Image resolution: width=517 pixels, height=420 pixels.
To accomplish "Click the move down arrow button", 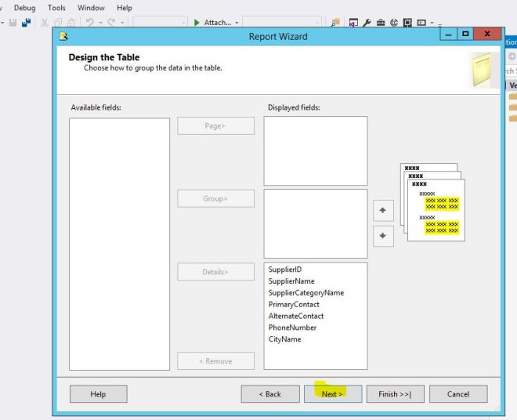I will point(383,236).
